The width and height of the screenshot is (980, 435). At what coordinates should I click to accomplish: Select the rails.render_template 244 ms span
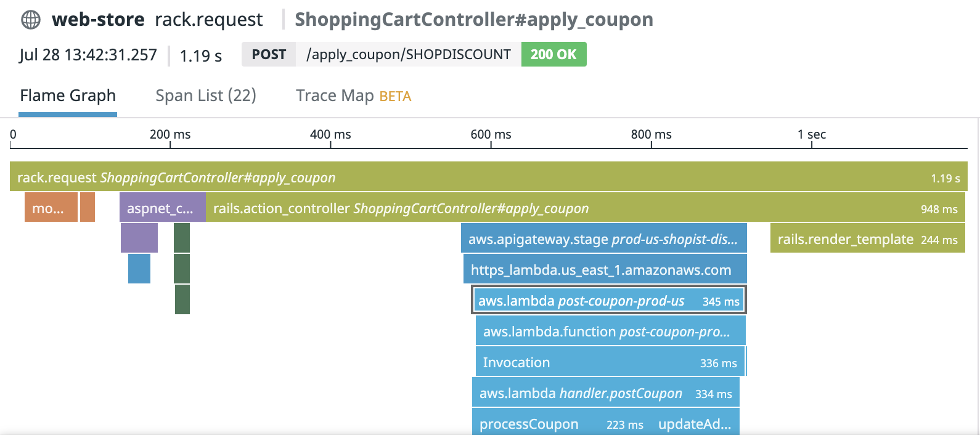(867, 238)
